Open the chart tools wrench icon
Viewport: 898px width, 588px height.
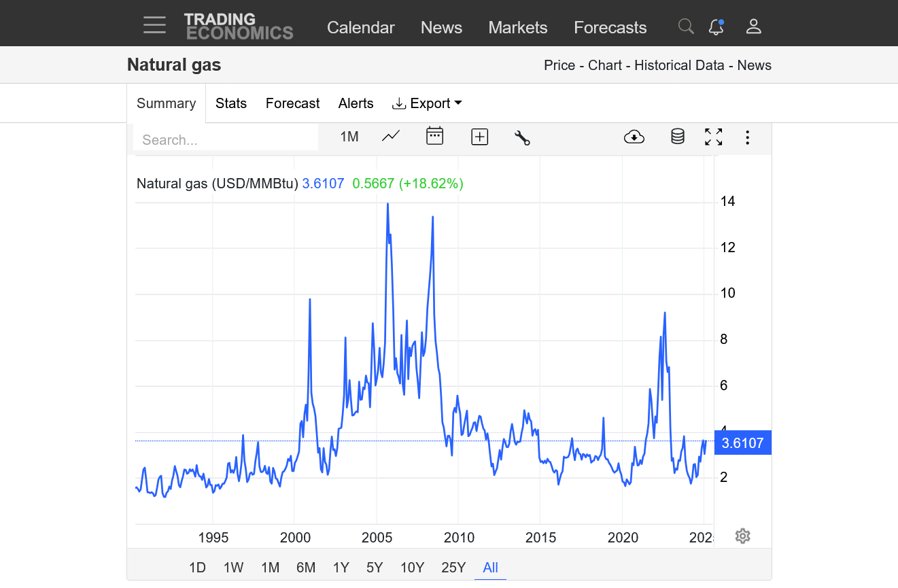522,137
